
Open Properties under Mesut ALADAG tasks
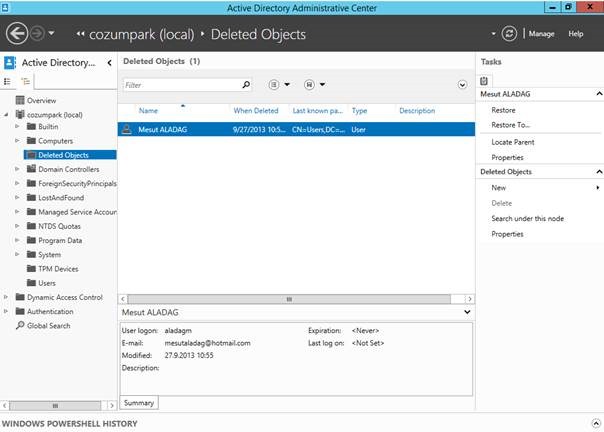coord(507,158)
